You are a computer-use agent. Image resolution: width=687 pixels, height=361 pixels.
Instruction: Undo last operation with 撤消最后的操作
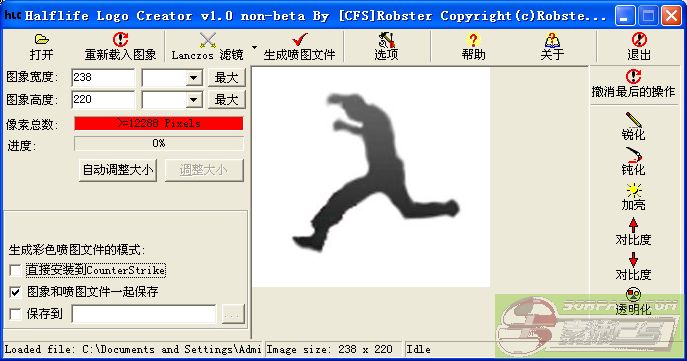(633, 83)
